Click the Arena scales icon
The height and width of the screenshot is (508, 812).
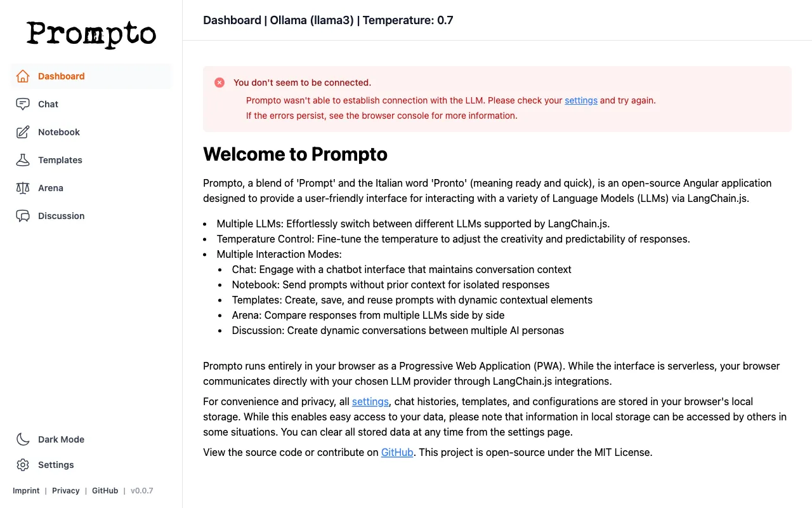[23, 188]
